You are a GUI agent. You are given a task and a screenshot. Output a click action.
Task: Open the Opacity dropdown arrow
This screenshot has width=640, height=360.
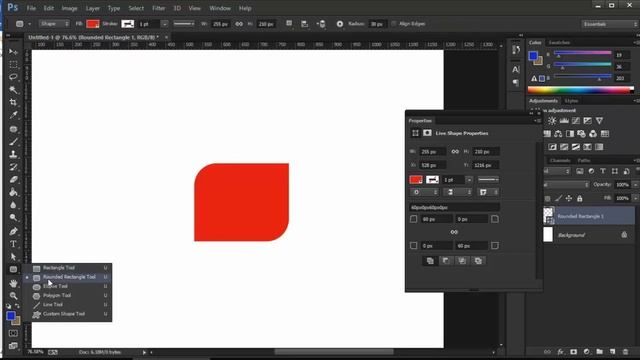click(x=635, y=185)
